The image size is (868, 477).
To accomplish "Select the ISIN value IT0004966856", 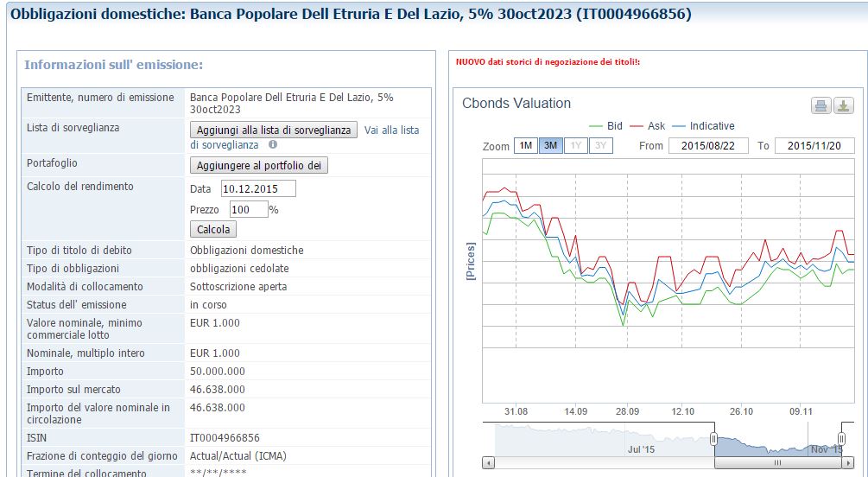I will [x=225, y=437].
